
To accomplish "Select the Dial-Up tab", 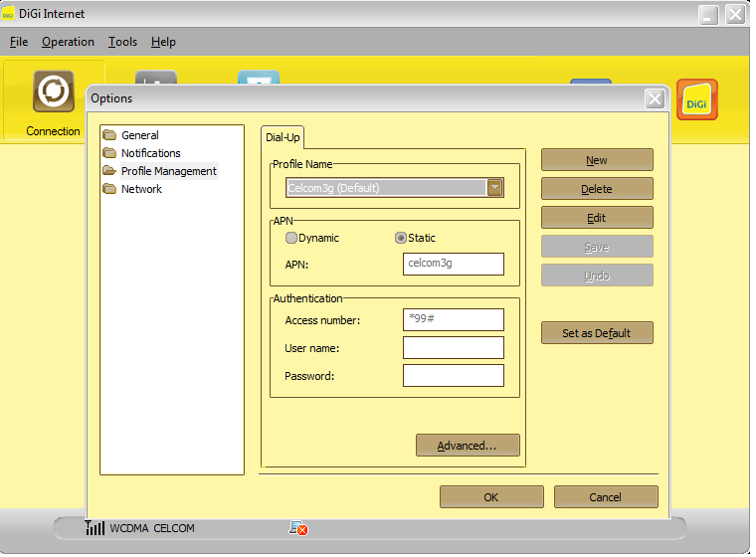I will (x=283, y=137).
